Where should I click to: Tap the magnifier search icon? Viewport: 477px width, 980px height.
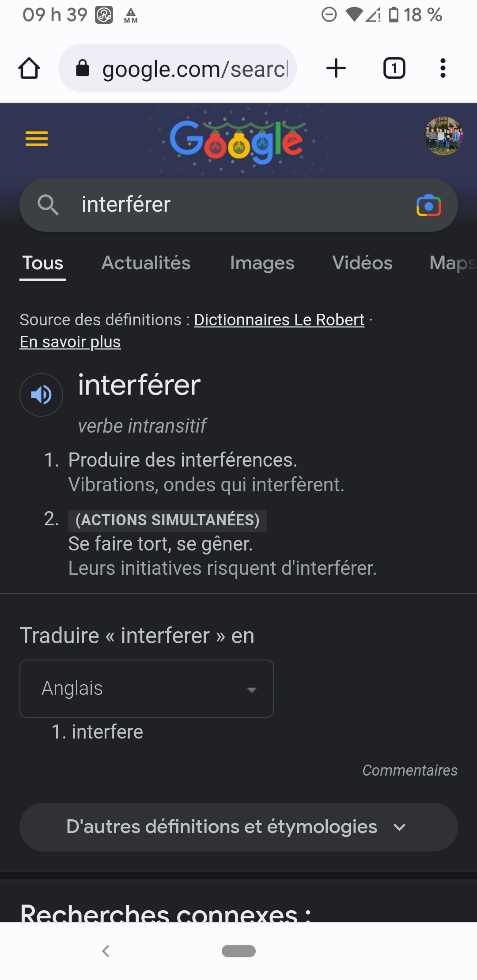(x=48, y=205)
